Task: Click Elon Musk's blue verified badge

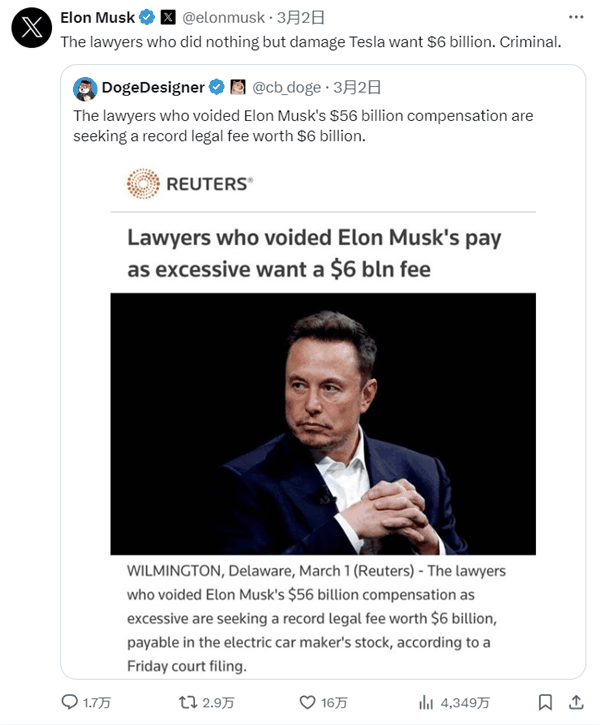Action: (x=146, y=18)
